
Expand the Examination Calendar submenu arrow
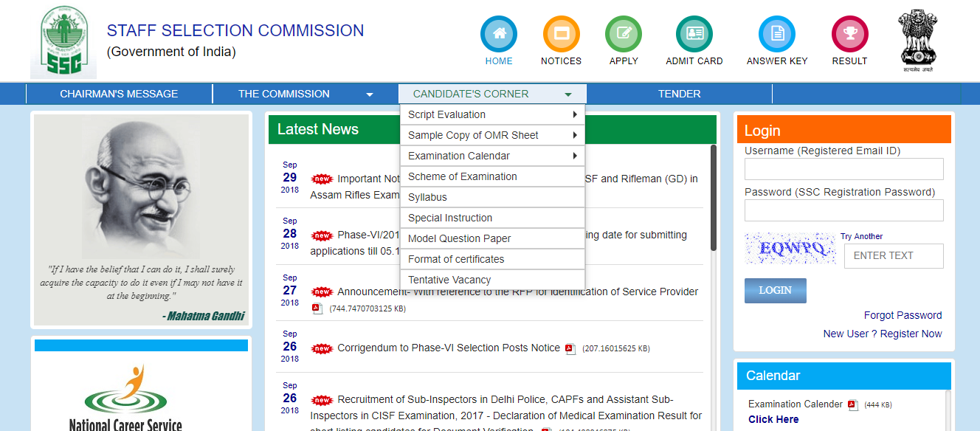[x=575, y=156]
